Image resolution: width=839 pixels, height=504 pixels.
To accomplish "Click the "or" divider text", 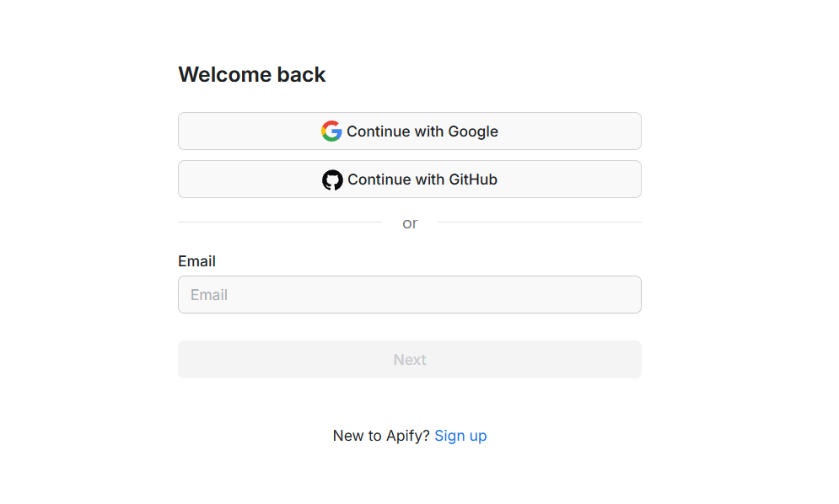I will pos(410,223).
